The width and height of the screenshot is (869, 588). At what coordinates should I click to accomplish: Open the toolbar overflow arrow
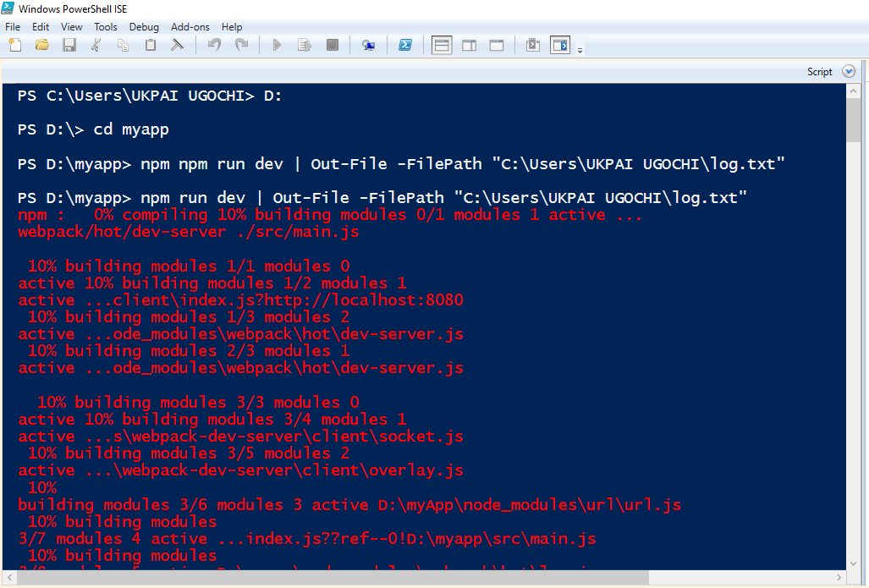pos(580,48)
